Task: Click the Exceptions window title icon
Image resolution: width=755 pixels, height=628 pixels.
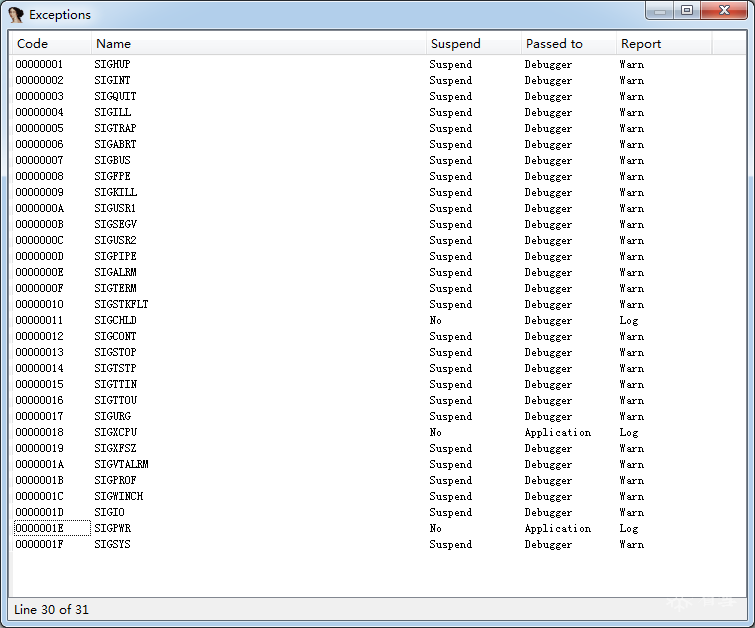Action: pos(16,14)
